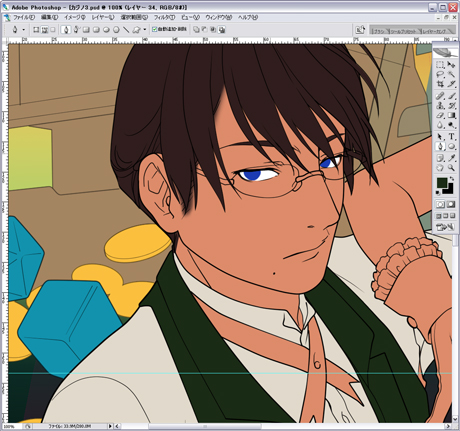Select the Brush tool
The width and height of the screenshot is (460, 431).
coord(451,96)
